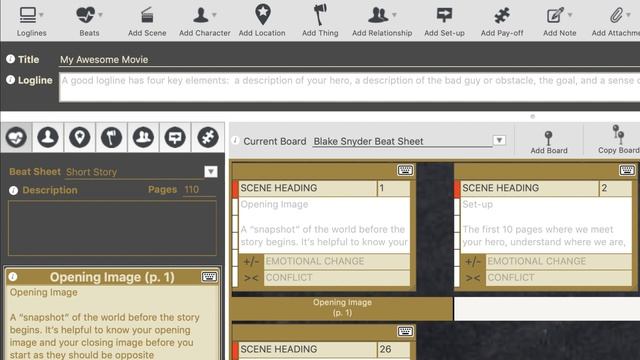Click Add Location pin icon
Screen dimensions: 640x360
[x=263, y=14]
